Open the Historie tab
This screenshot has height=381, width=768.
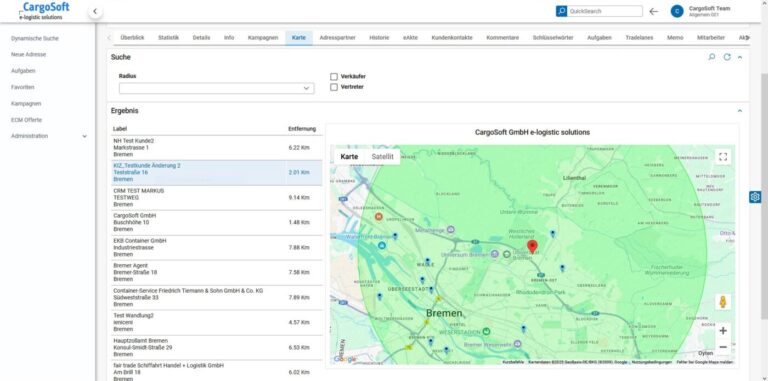tap(379, 38)
